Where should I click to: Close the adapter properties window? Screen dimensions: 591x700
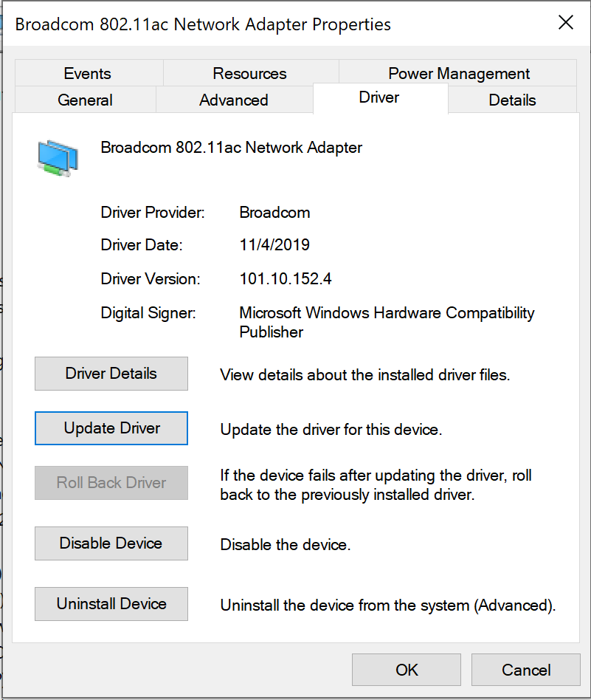coord(566,23)
